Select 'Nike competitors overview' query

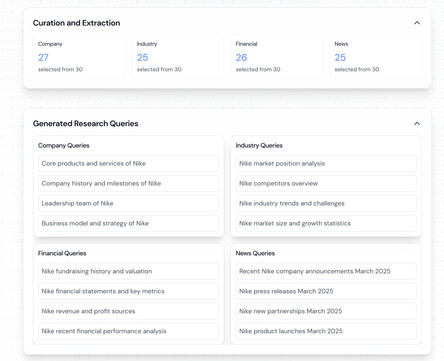tap(326, 183)
